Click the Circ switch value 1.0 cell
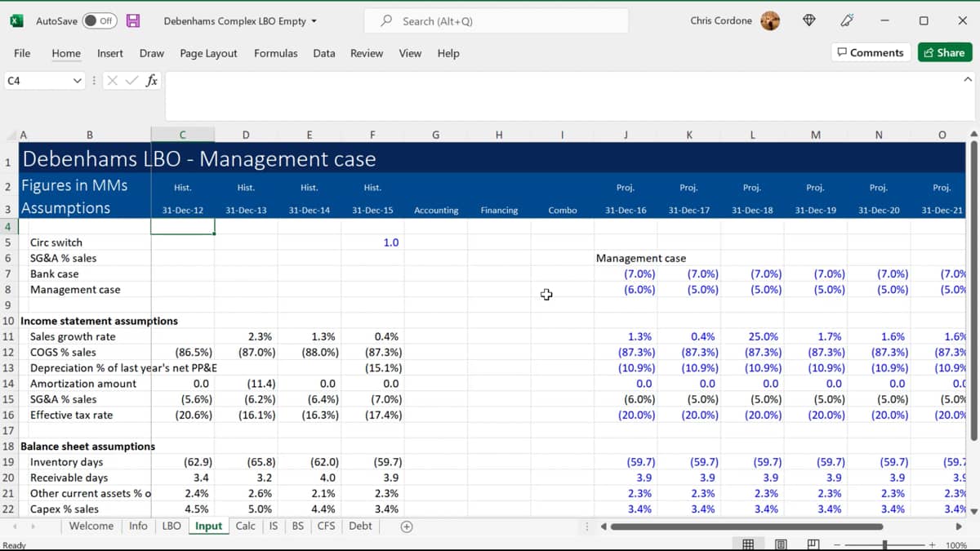The image size is (980, 551). [x=372, y=242]
